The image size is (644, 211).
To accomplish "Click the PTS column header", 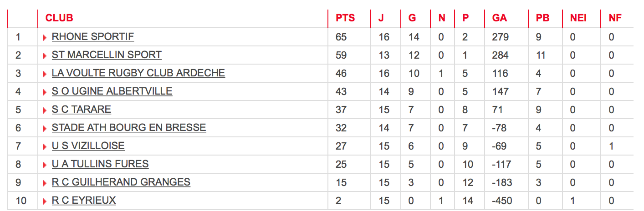I will 345,18.
